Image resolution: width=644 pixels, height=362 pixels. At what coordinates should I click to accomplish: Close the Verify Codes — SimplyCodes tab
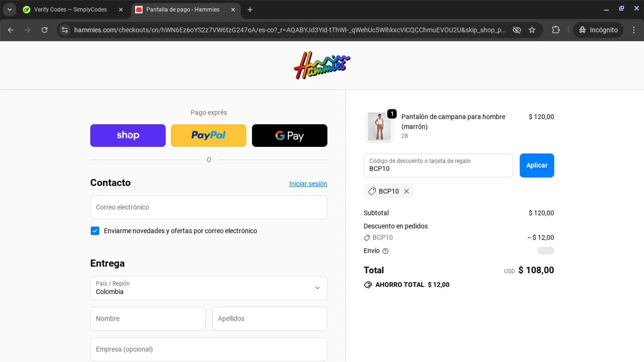point(121,9)
